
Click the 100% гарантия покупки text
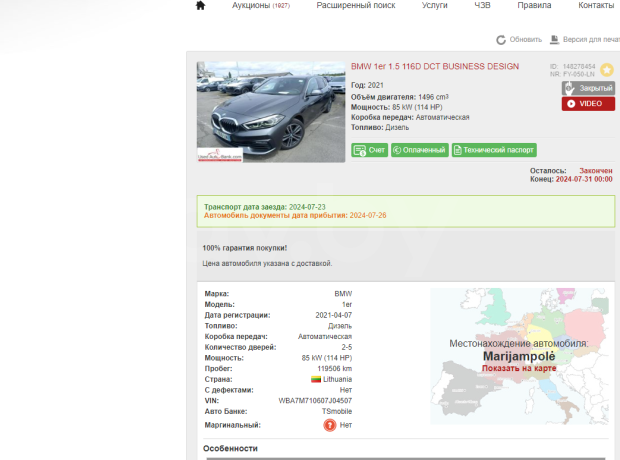(245, 248)
